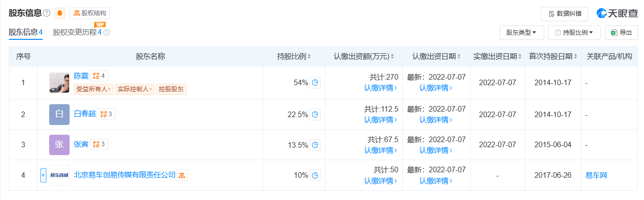
Task: Sort by 认缴出资额 column header
Action: [x=363, y=56]
